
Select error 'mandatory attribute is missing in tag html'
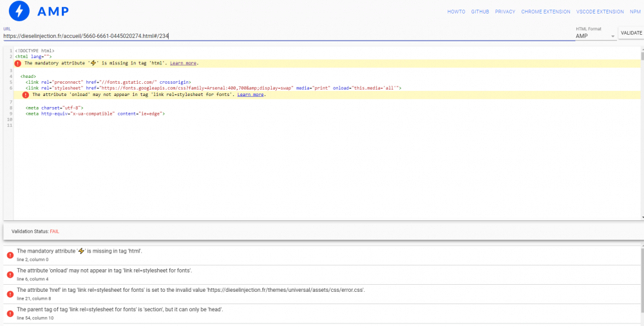coord(321,255)
